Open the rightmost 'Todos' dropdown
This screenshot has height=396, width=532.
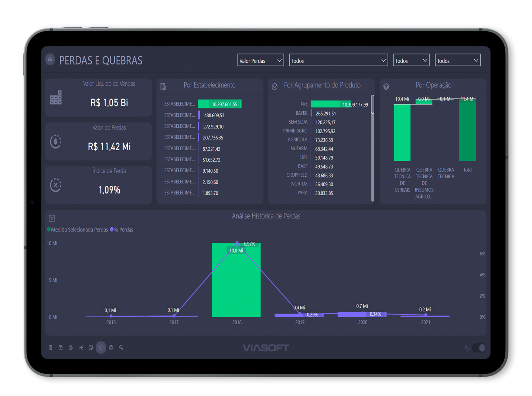click(x=457, y=61)
